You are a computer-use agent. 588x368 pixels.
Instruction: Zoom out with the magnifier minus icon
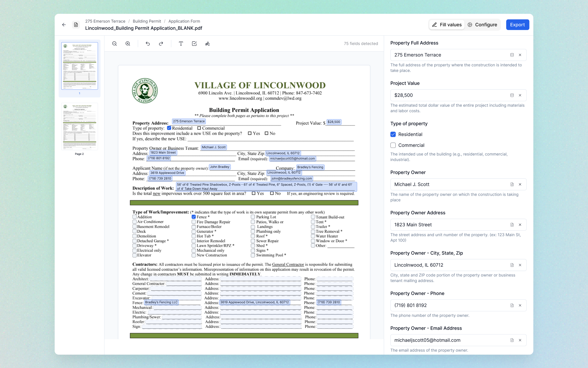click(115, 44)
